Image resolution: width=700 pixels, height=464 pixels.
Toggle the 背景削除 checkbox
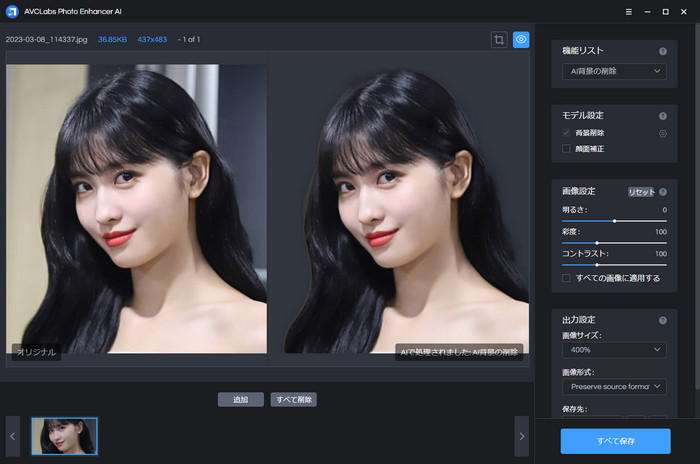(566, 133)
